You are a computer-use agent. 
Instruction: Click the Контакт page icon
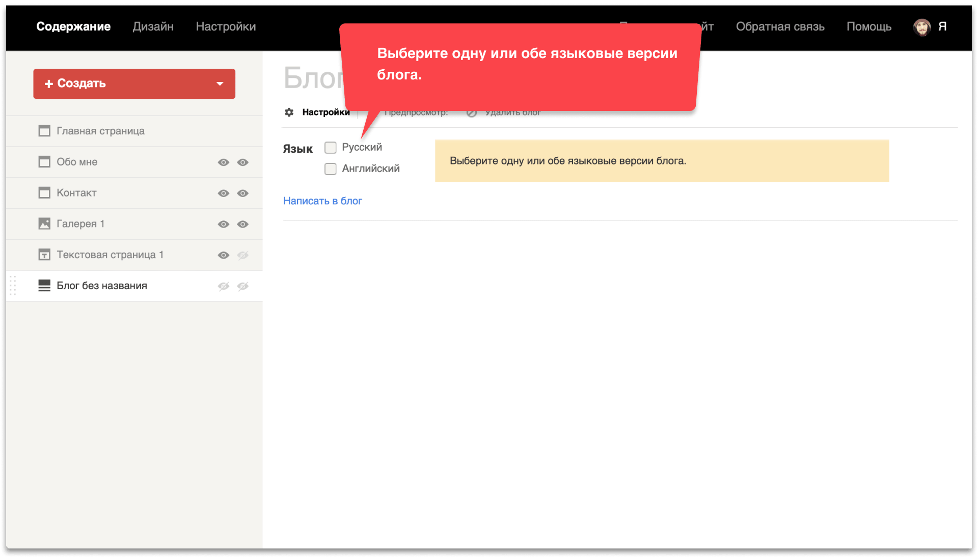click(x=44, y=193)
